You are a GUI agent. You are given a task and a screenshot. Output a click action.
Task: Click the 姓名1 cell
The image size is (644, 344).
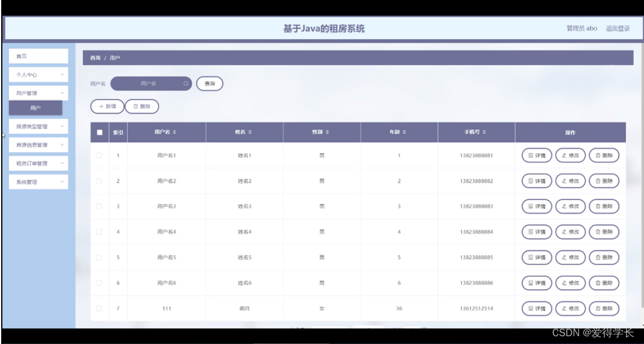point(245,155)
